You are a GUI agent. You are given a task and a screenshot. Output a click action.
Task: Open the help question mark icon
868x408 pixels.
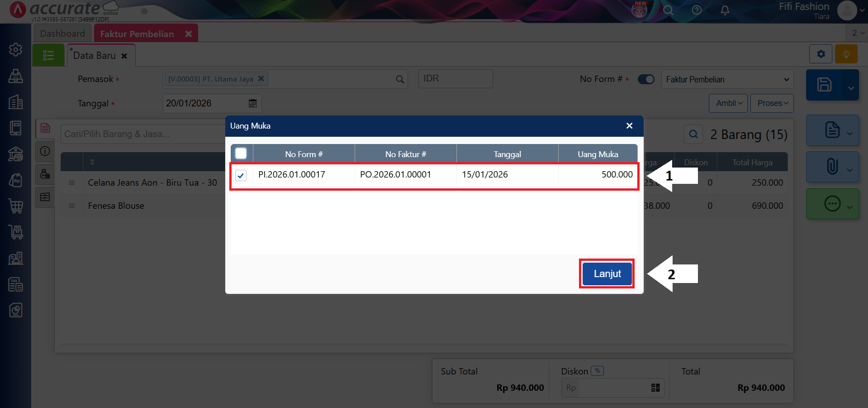(697, 10)
